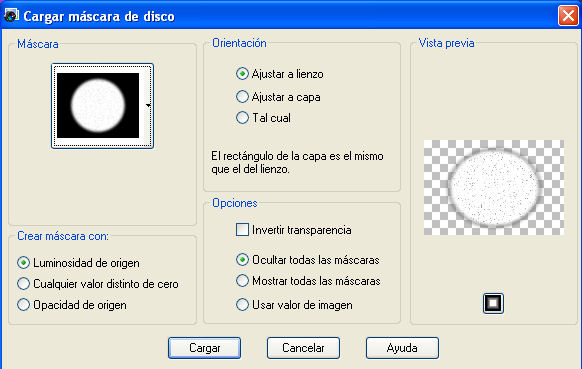Open the mask selection dropdown arrow

148,105
